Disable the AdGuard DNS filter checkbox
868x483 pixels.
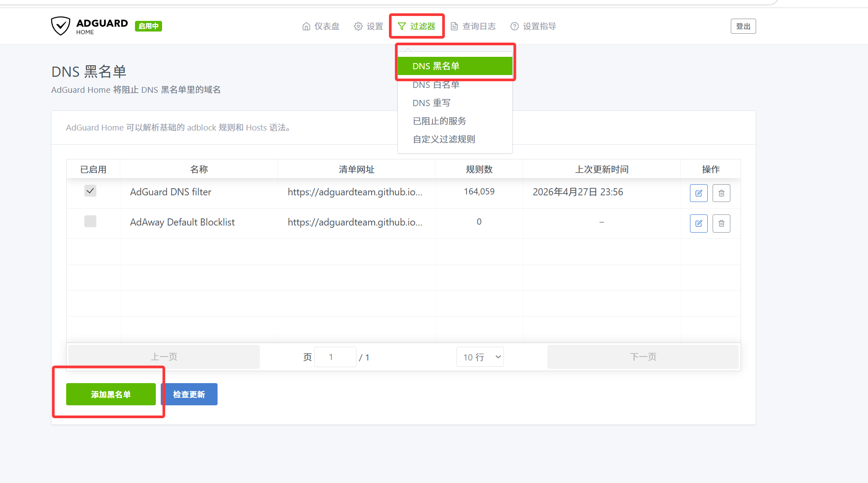pyautogui.click(x=90, y=191)
